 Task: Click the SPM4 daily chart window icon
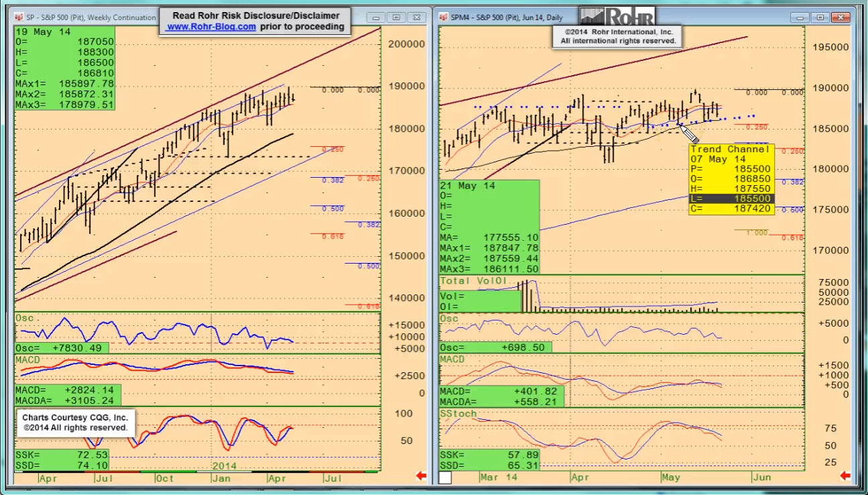pyautogui.click(x=443, y=17)
